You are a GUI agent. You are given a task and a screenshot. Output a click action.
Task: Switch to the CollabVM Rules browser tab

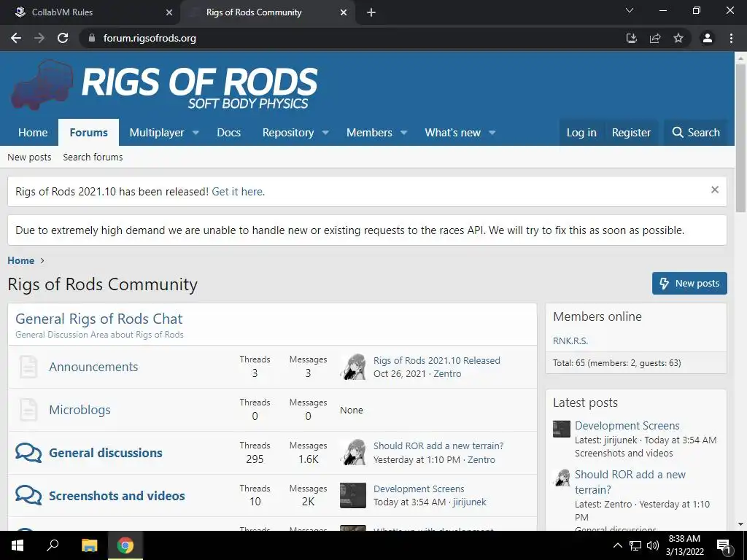[x=90, y=12]
